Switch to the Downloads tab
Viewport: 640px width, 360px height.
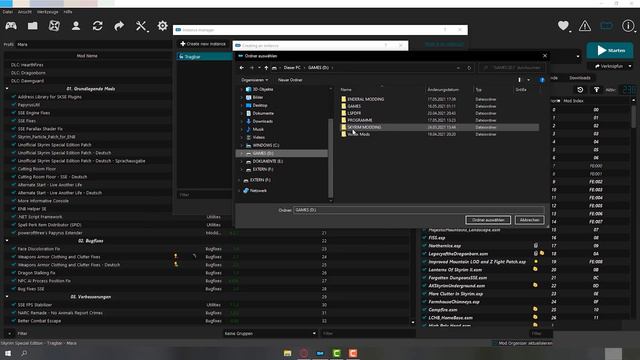tap(580, 78)
